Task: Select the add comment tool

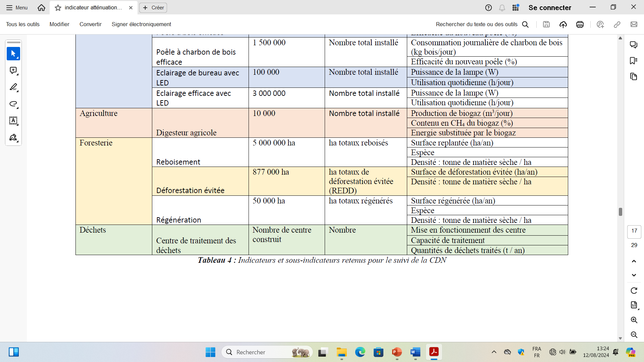Action: 13,70
